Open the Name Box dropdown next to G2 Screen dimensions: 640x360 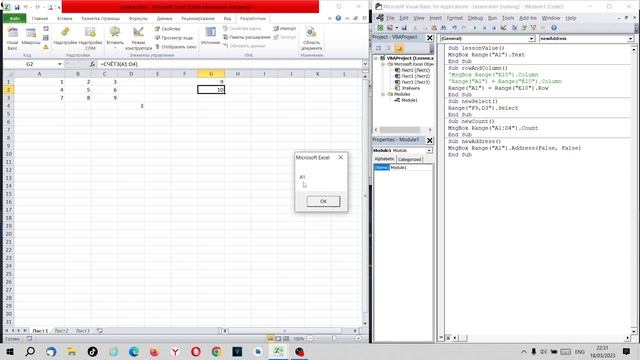tap(60, 64)
